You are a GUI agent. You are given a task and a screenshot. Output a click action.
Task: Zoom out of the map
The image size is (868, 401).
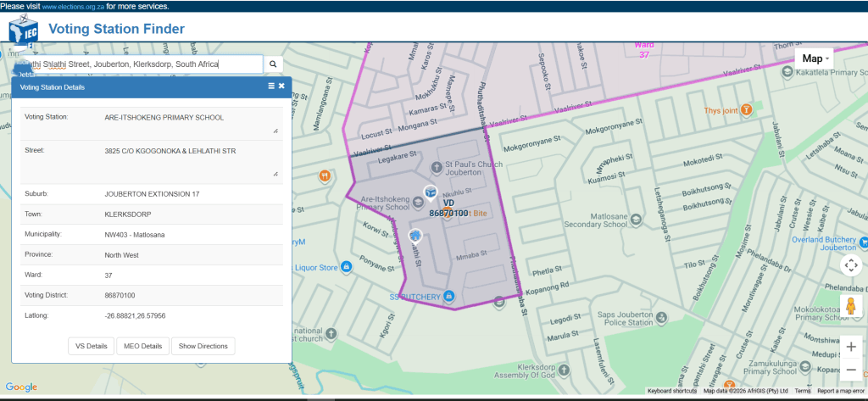[851, 370]
